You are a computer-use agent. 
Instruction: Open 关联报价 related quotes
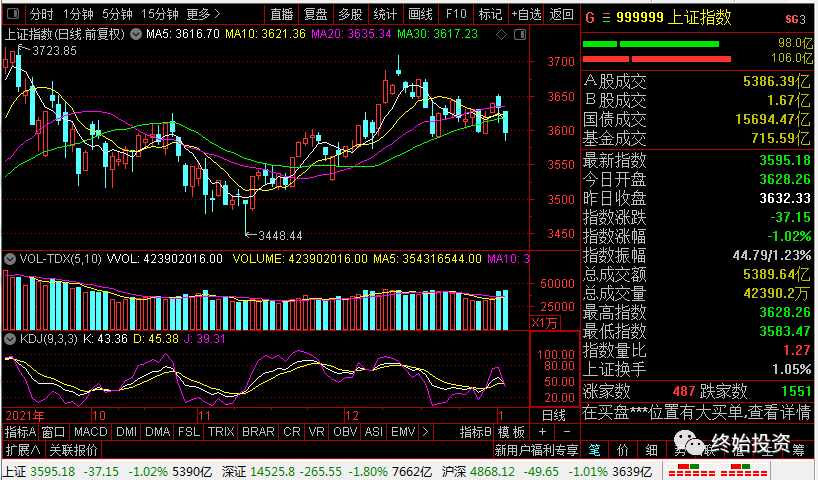[x=73, y=450]
